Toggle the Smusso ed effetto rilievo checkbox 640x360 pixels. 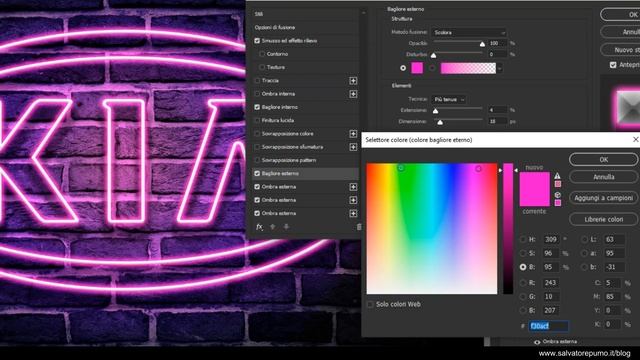point(257,41)
